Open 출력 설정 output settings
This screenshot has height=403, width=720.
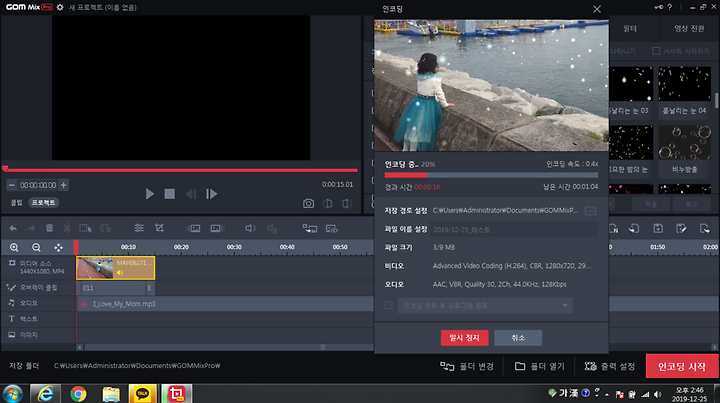610,366
